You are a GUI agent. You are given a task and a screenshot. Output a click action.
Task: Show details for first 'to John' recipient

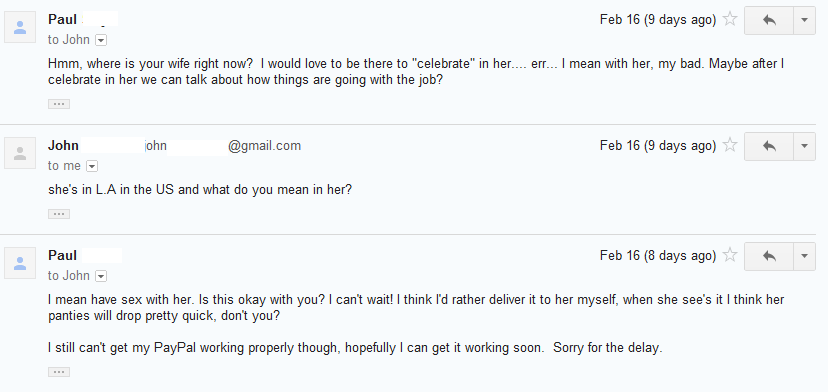101,40
